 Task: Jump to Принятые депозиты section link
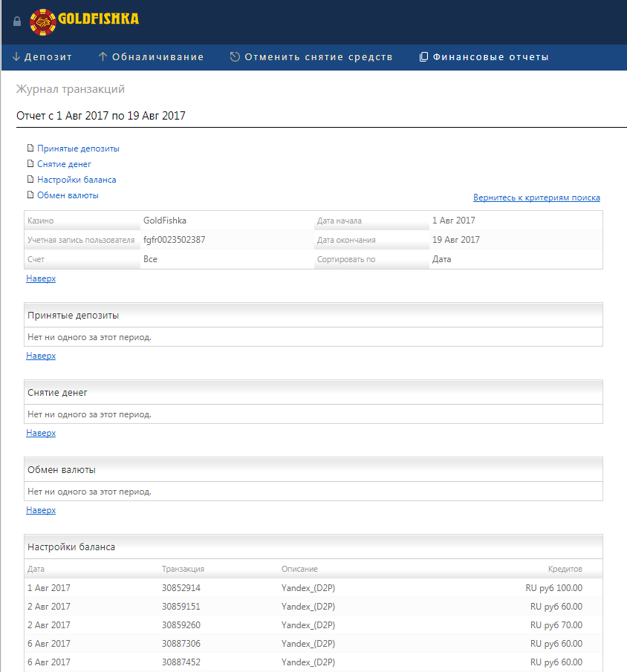78,149
